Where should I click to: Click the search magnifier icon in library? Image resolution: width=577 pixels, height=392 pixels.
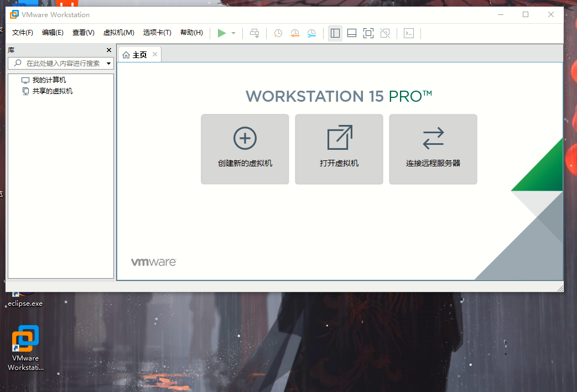pos(18,63)
